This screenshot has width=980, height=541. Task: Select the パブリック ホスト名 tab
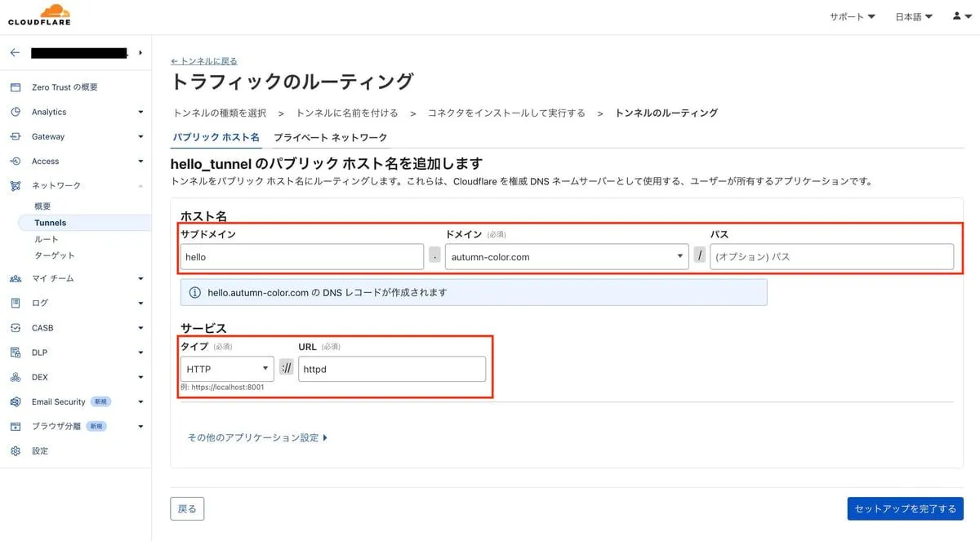click(216, 137)
